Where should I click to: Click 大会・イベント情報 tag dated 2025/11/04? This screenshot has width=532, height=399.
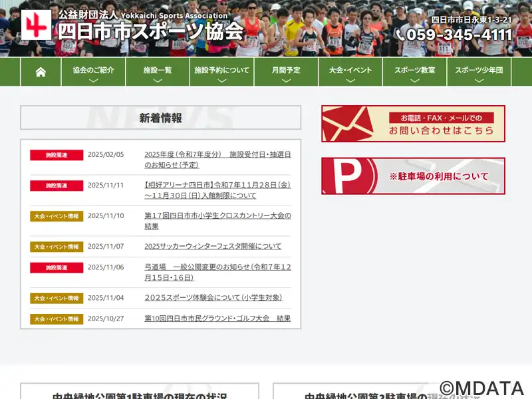pos(57,298)
